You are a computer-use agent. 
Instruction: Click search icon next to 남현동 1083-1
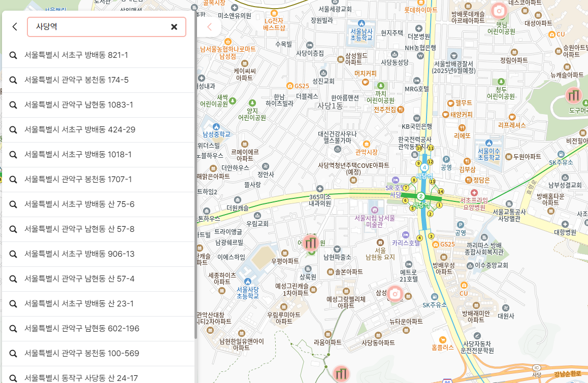pos(13,105)
